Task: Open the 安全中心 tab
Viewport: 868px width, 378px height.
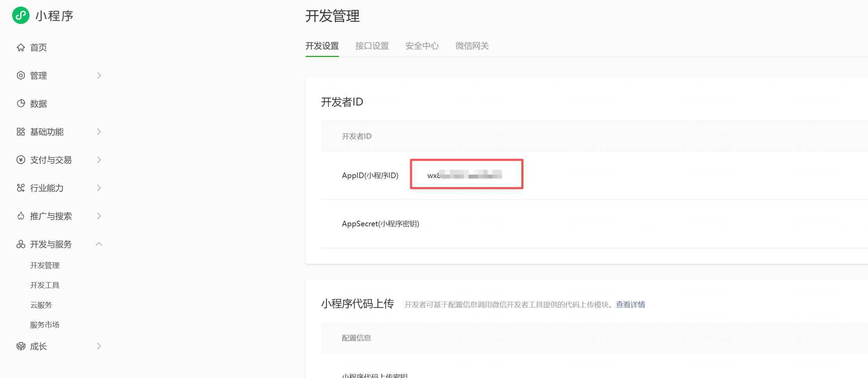Action: point(422,46)
